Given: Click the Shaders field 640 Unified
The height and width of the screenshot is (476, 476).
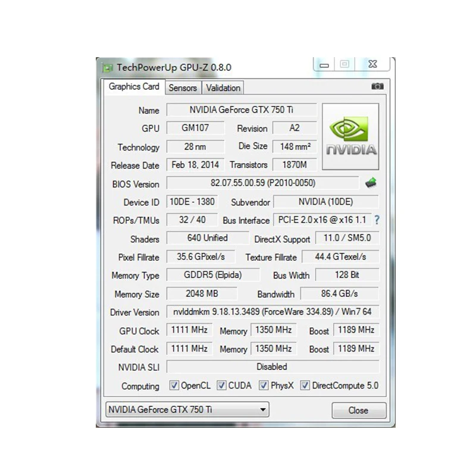Looking at the screenshot, I should point(208,238).
